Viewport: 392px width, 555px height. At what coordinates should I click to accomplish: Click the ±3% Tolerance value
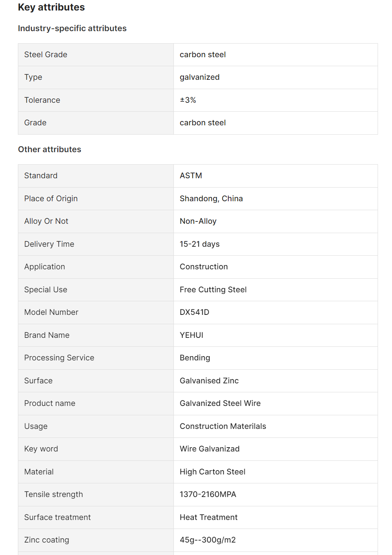[188, 100]
